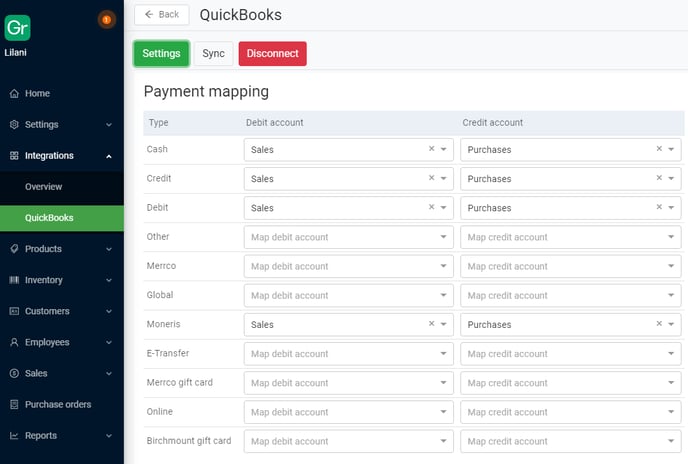Switch to the Sync tab
This screenshot has width=688, height=464.
point(213,54)
